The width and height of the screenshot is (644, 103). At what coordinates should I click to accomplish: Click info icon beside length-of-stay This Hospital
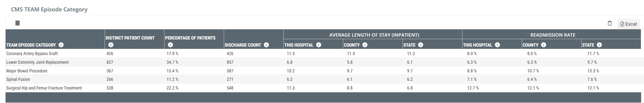pos(318,45)
